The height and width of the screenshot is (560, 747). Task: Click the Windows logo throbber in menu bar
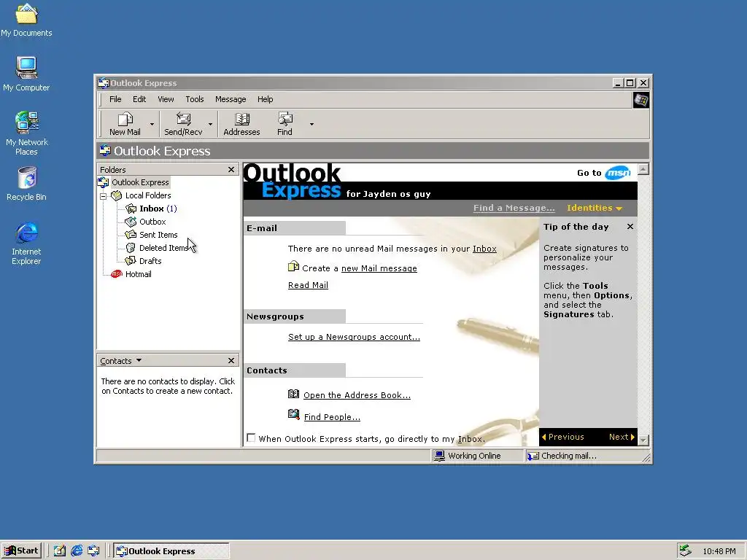pos(640,101)
